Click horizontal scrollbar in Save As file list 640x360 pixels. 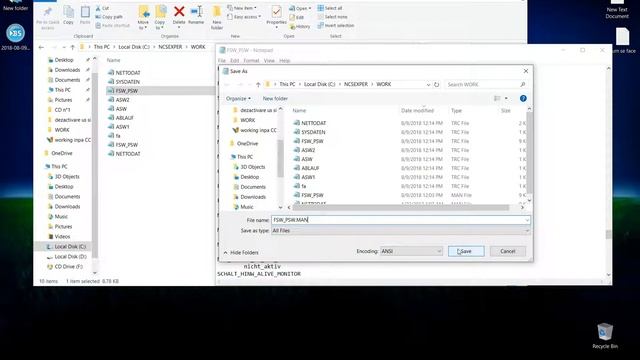click(402, 207)
